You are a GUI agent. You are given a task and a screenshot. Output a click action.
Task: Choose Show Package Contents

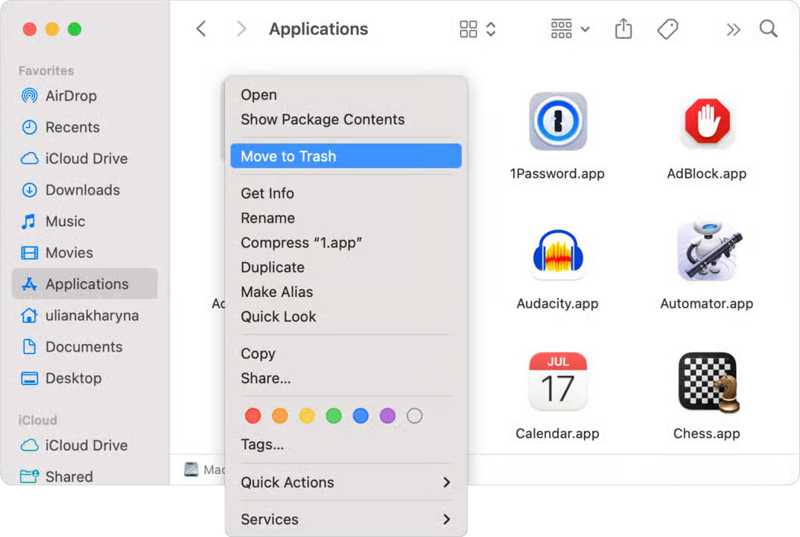[346, 119]
